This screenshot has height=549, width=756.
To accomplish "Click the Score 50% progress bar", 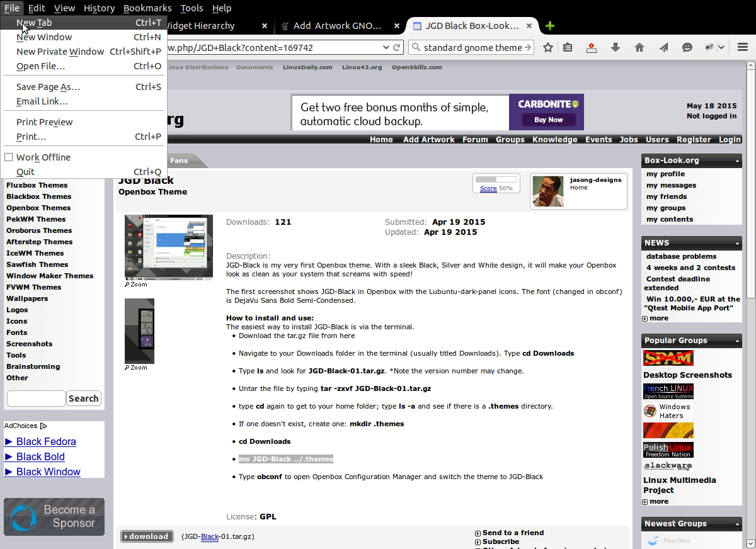I will point(496,180).
